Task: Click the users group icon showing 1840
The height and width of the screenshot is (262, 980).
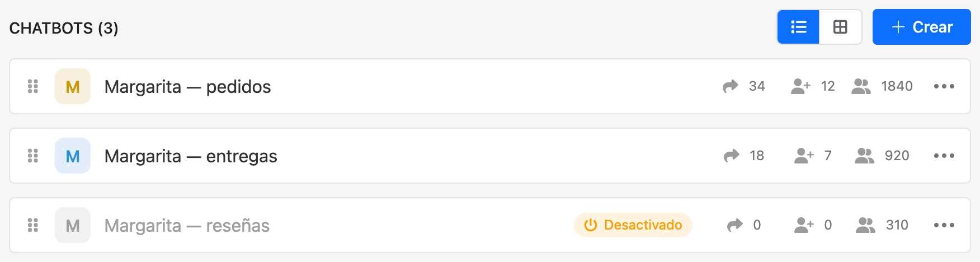Action: [861, 86]
